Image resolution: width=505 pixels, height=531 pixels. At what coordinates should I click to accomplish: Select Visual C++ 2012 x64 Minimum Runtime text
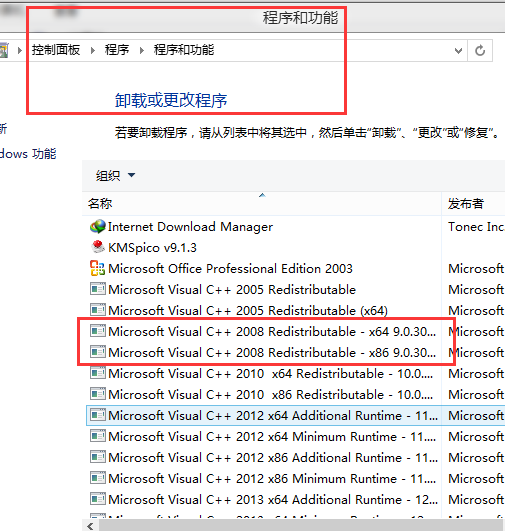[272, 437]
